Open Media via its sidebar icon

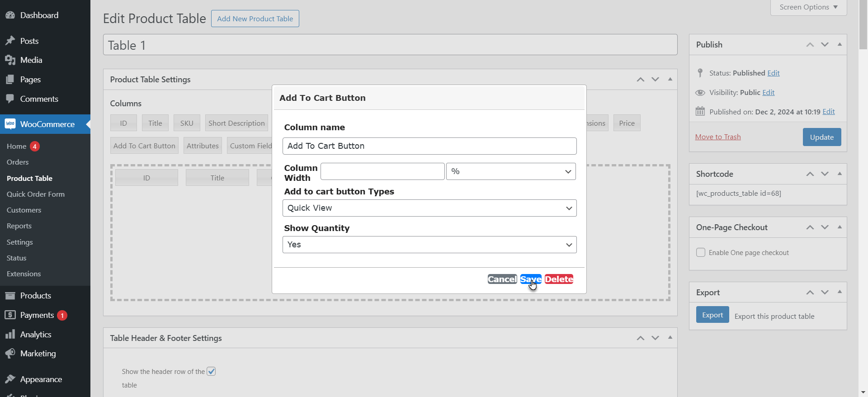tap(10, 60)
